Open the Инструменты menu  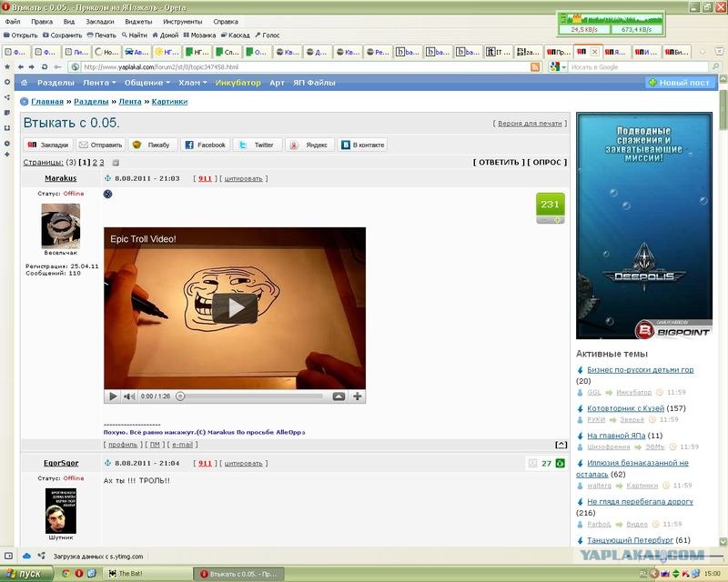point(183,21)
